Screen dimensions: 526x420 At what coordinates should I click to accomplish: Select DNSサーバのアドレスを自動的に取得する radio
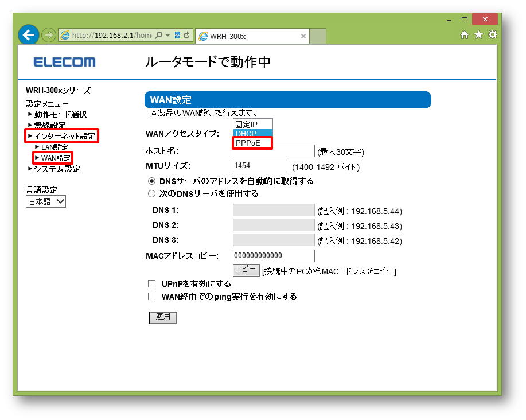coord(151,181)
